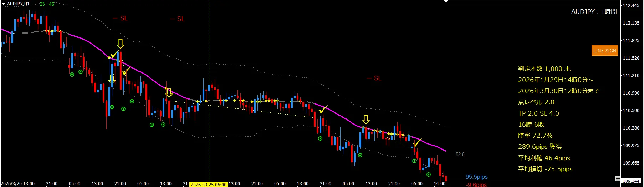Click the grey 52.5 value label
This screenshot has height=187, width=644.
click(x=460, y=155)
